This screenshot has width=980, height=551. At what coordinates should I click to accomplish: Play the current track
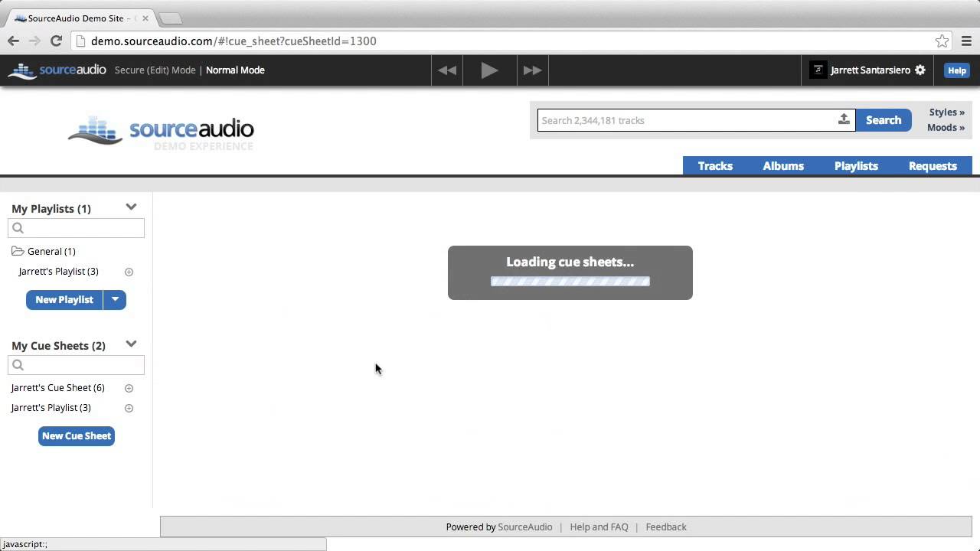(x=489, y=70)
